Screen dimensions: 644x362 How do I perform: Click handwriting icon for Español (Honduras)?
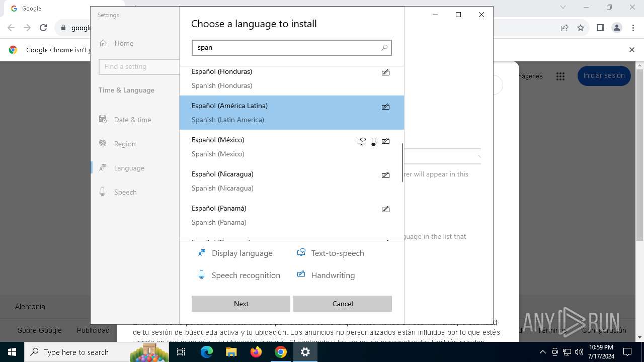pos(385,72)
